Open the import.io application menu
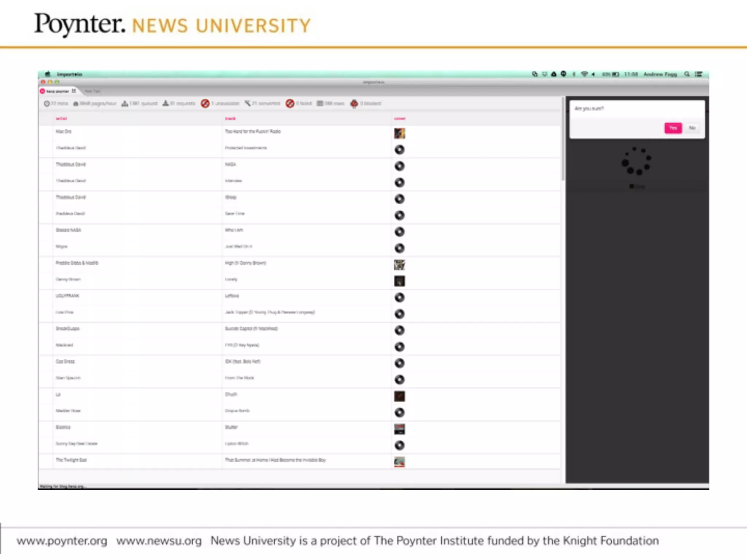The image size is (747, 560). 70,74
